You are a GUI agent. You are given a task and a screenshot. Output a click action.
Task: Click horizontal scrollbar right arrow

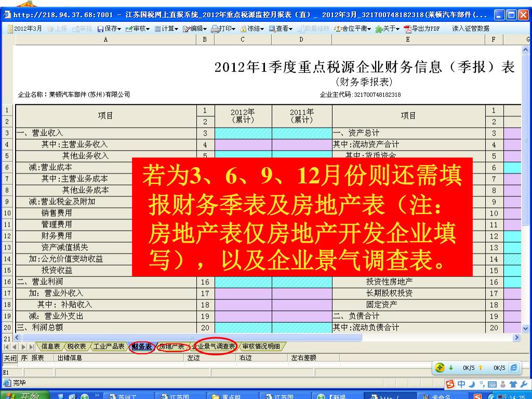click(517, 338)
